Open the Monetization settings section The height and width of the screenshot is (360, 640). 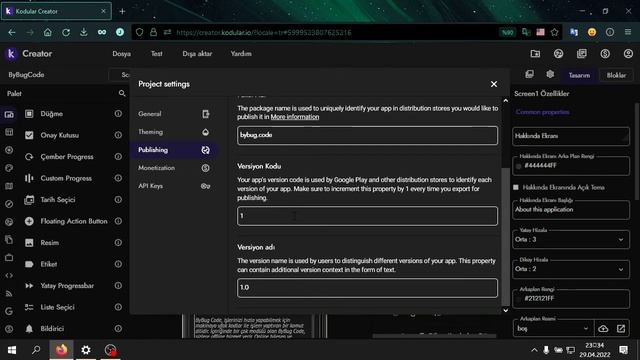point(174,168)
